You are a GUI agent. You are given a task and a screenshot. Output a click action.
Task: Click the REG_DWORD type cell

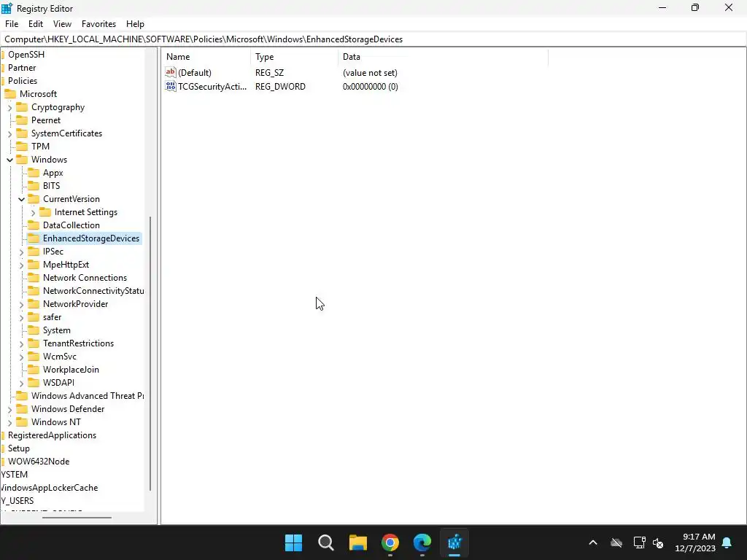coord(280,86)
